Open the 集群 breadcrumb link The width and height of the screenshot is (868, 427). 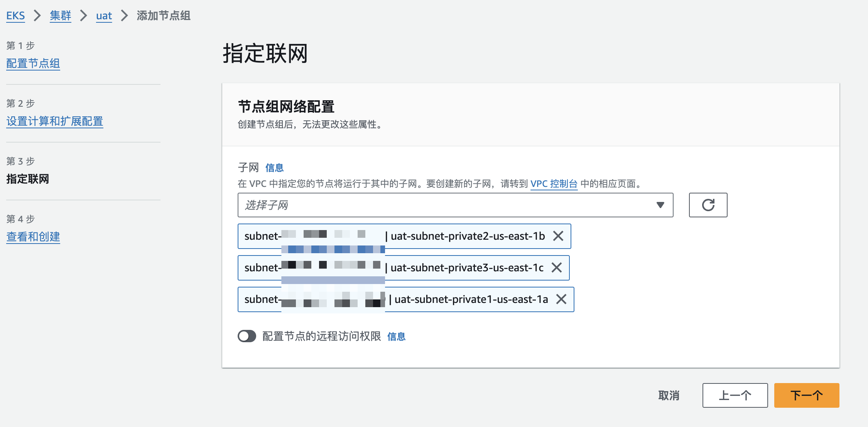point(61,16)
